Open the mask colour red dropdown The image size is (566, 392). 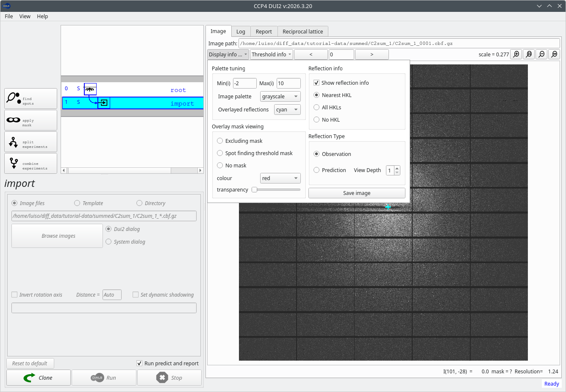pyautogui.click(x=280, y=178)
